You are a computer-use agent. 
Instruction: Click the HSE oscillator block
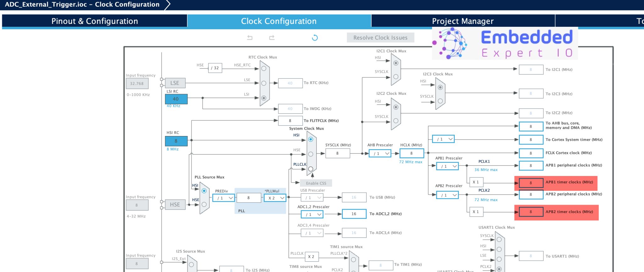(x=175, y=205)
